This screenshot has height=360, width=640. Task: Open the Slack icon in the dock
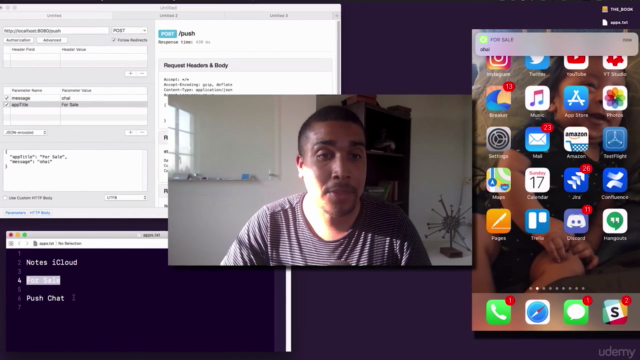click(x=615, y=312)
